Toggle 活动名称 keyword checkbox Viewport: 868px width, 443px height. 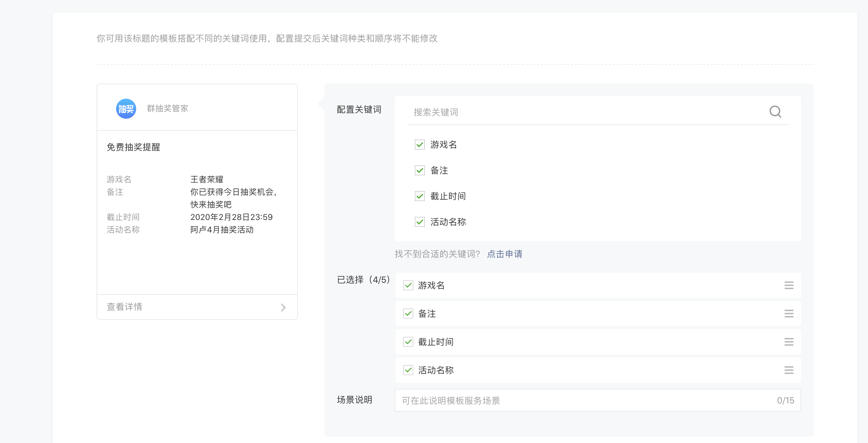[x=420, y=222]
